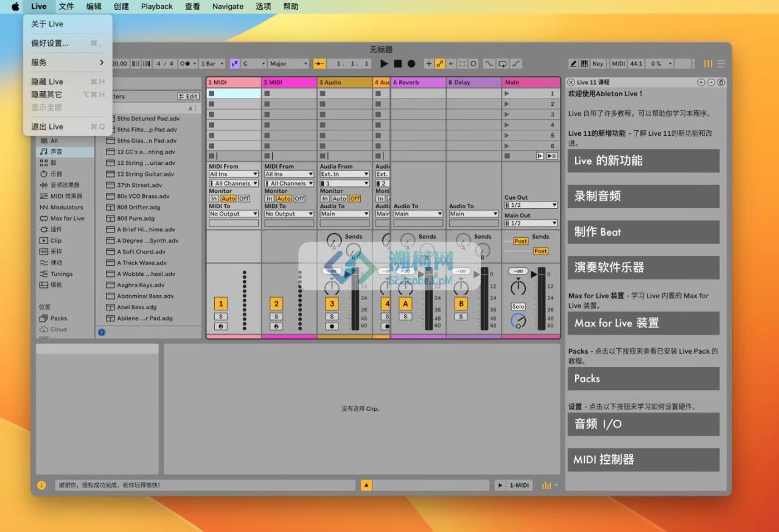Toggle MIDI Arrangement Overdub plus icon
The image size is (779, 532).
[428, 63]
